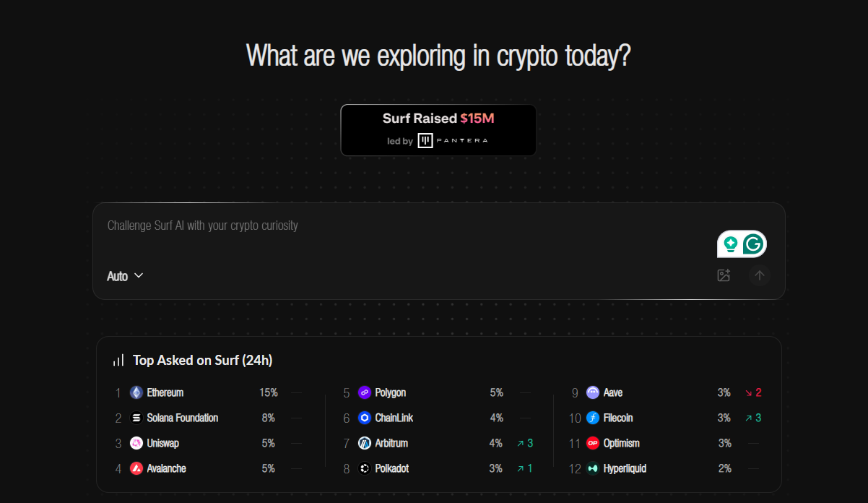Click the Avalanche icon in the list

(135, 468)
